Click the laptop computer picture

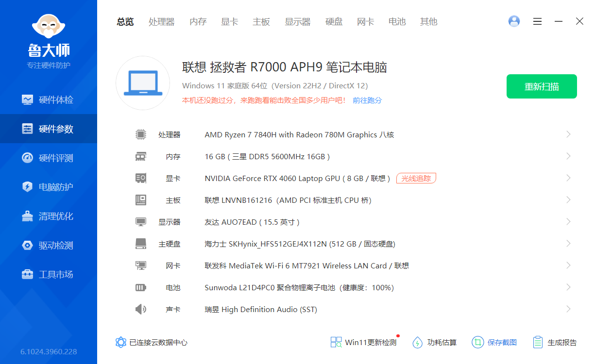[x=143, y=83]
